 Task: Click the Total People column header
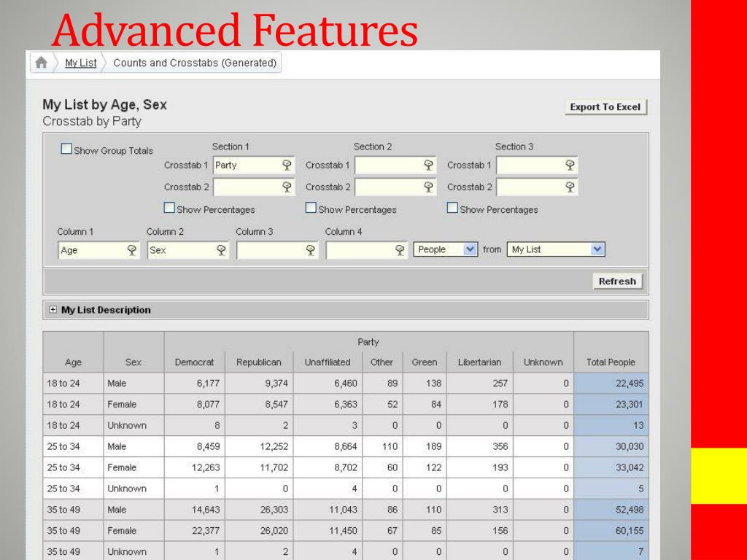click(x=611, y=362)
